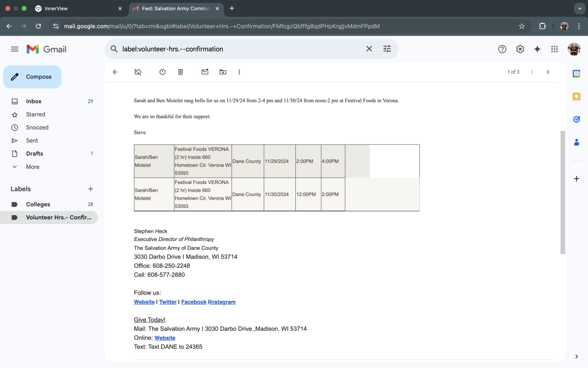Go to newer email

(x=531, y=72)
